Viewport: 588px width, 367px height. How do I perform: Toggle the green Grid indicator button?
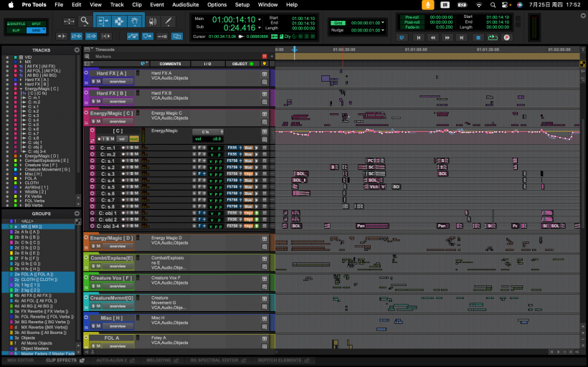point(338,23)
